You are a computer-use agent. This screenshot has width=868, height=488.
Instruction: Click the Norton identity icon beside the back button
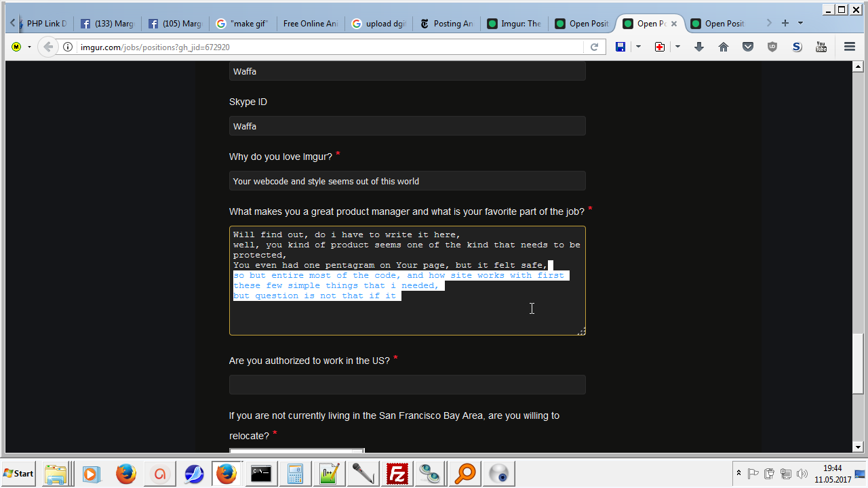(16, 47)
